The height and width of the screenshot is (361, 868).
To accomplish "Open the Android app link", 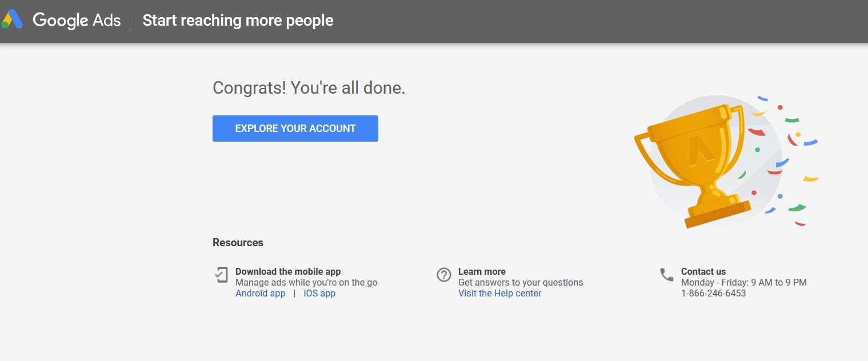I will pos(260,294).
